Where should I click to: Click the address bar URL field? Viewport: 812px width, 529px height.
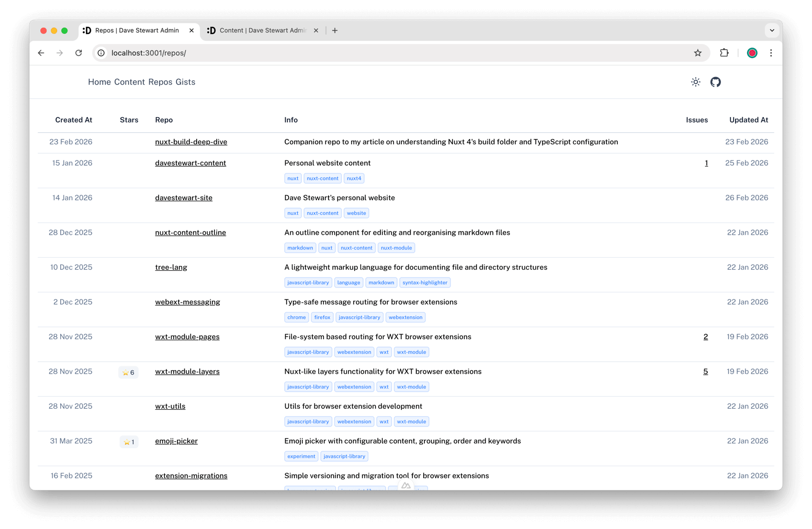click(x=366, y=53)
